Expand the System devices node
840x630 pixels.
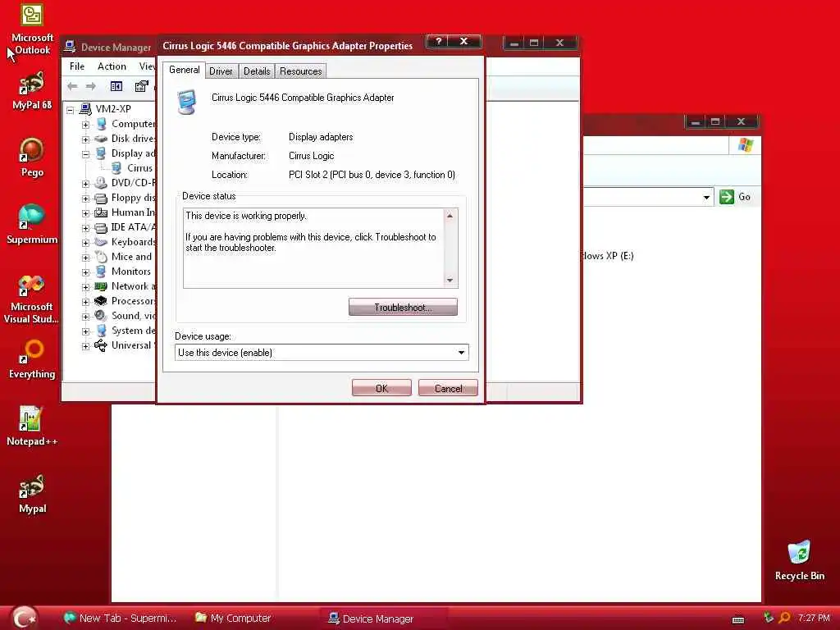click(85, 331)
